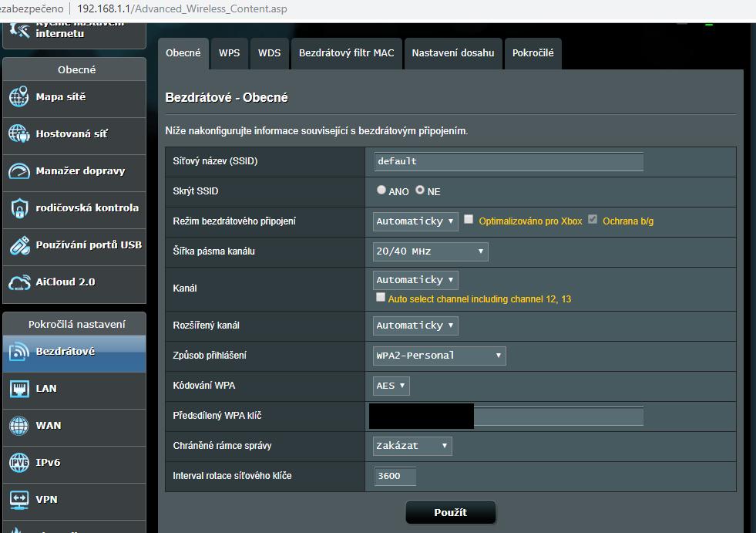Toggle the Ochrana b/g checkbox
This screenshot has width=756, height=533.
[593, 220]
